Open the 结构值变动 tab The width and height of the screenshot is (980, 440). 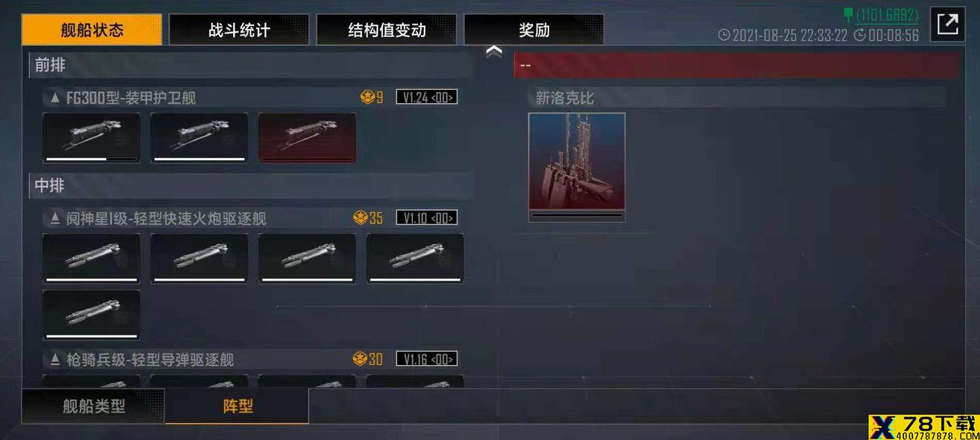tap(387, 30)
